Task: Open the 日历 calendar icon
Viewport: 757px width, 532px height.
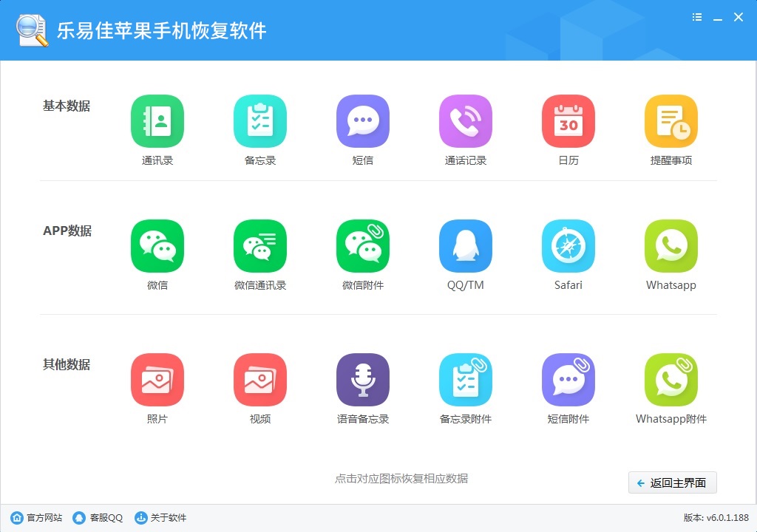Action: click(568, 121)
